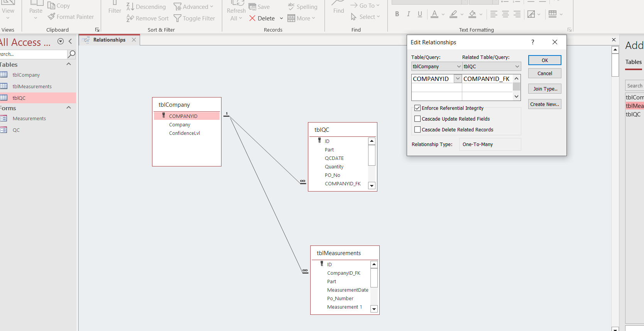
Task: Open the Go To menu
Action: tap(365, 5)
